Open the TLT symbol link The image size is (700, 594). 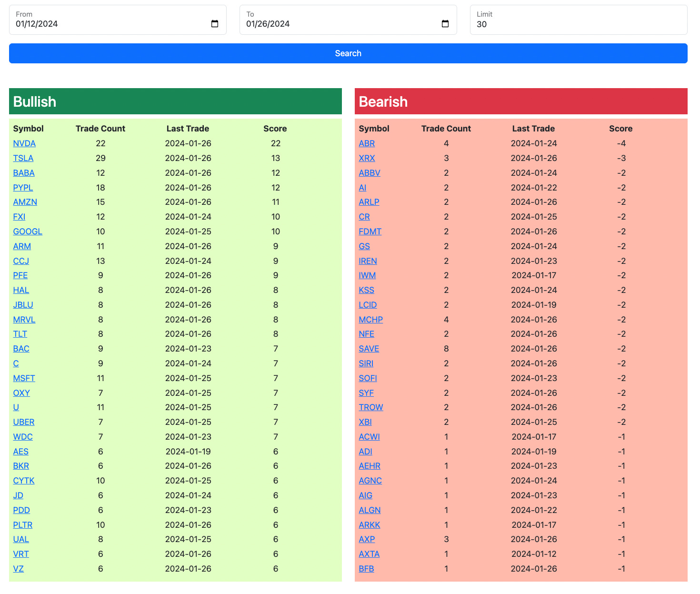[20, 334]
